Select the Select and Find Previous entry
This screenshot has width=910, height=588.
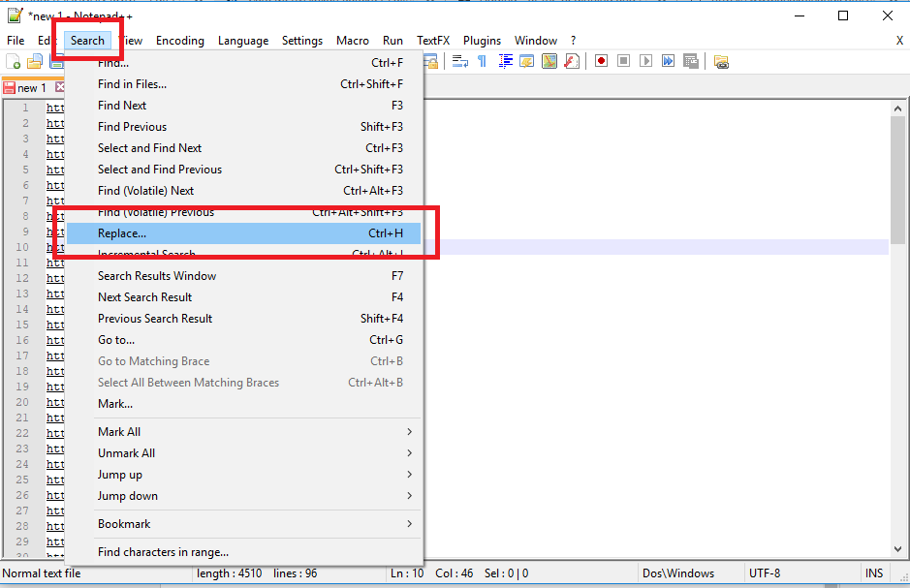pos(244,170)
